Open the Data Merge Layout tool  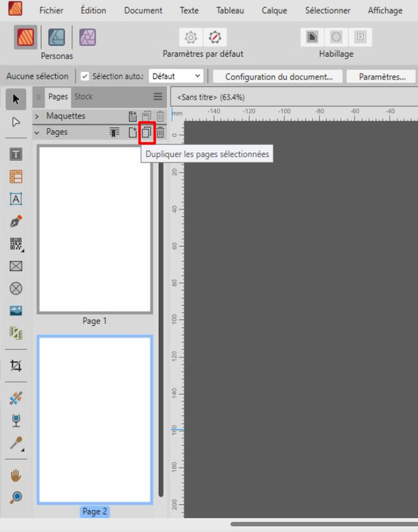[x=16, y=333]
